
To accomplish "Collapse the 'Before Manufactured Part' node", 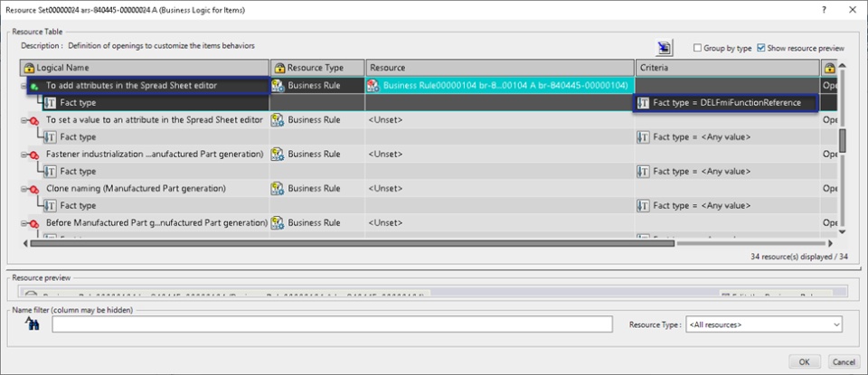I will pos(24,223).
